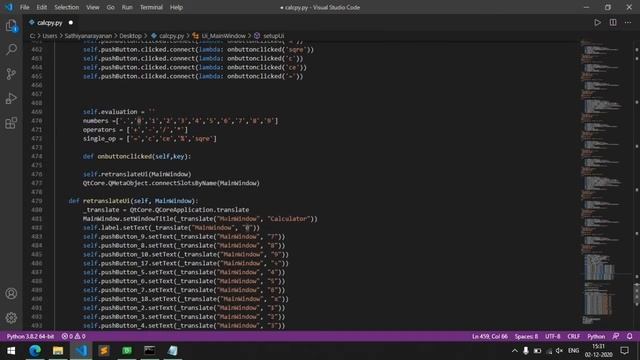Click the self.retranslateUi(MainWindow) call line
Viewport: 640px width, 360px height.
tap(137, 174)
